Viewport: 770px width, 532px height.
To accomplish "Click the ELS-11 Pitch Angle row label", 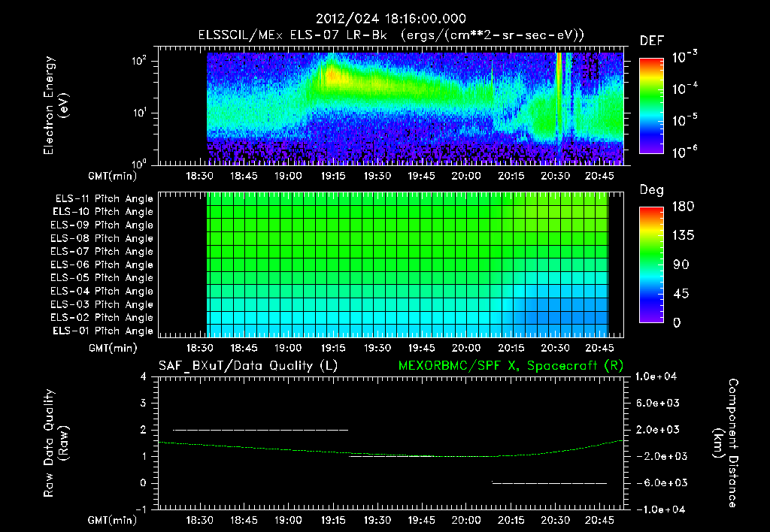I will (x=104, y=199).
